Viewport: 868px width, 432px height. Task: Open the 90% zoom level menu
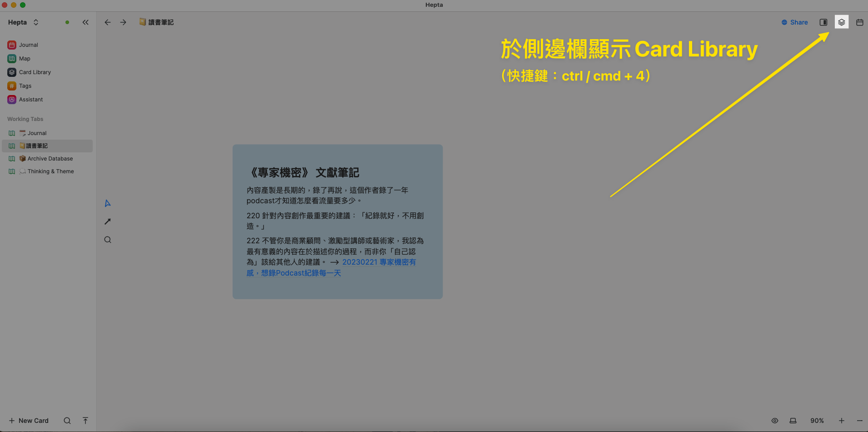click(817, 421)
